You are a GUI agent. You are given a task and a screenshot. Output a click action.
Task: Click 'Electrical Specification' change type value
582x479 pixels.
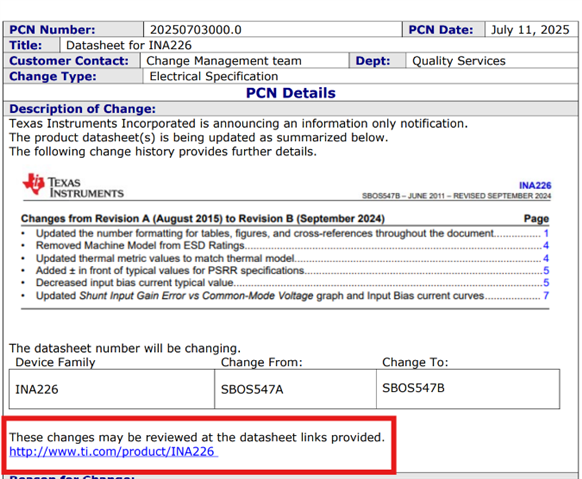coord(214,76)
